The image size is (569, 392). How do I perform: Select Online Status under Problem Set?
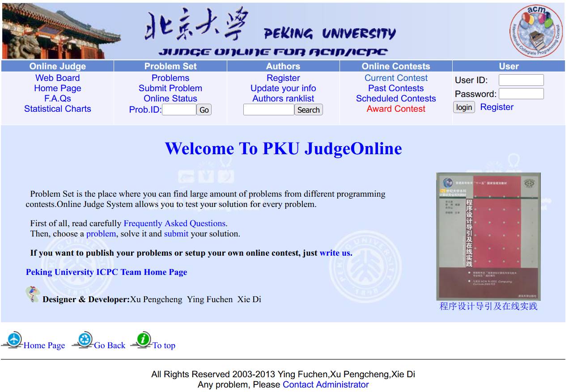(170, 99)
